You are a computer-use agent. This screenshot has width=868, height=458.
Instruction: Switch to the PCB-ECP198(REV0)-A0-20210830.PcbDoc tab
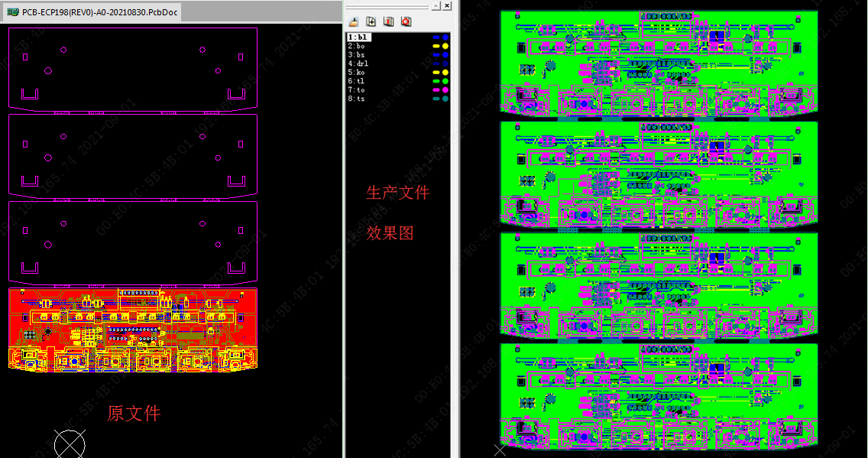coord(99,13)
